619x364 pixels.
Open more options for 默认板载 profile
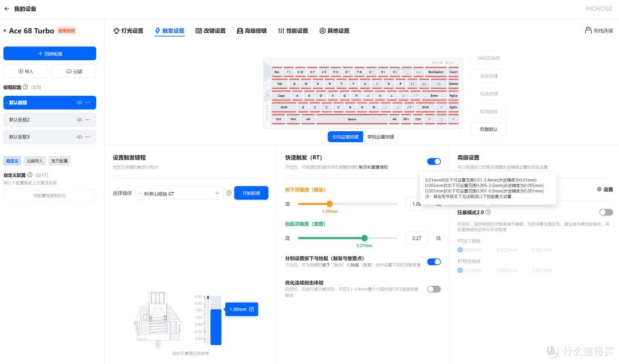pyautogui.click(x=88, y=103)
